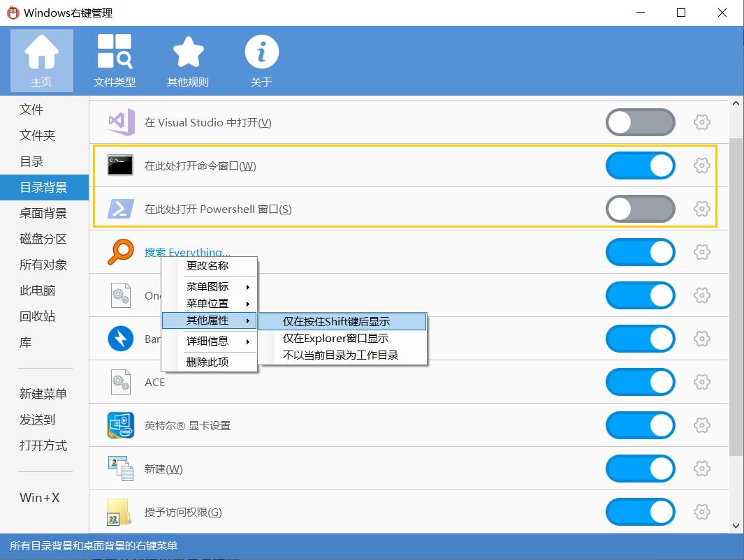
Task: Click the Everything search magnifier icon
Action: [120, 252]
